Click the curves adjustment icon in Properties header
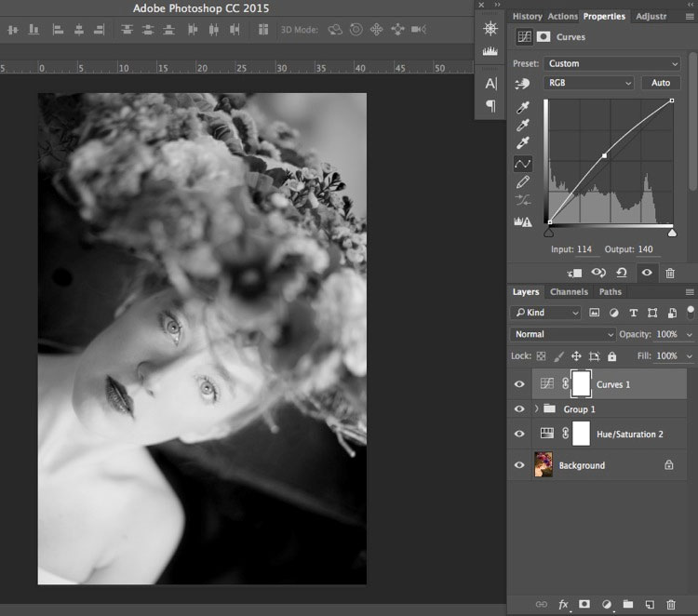 pos(524,36)
